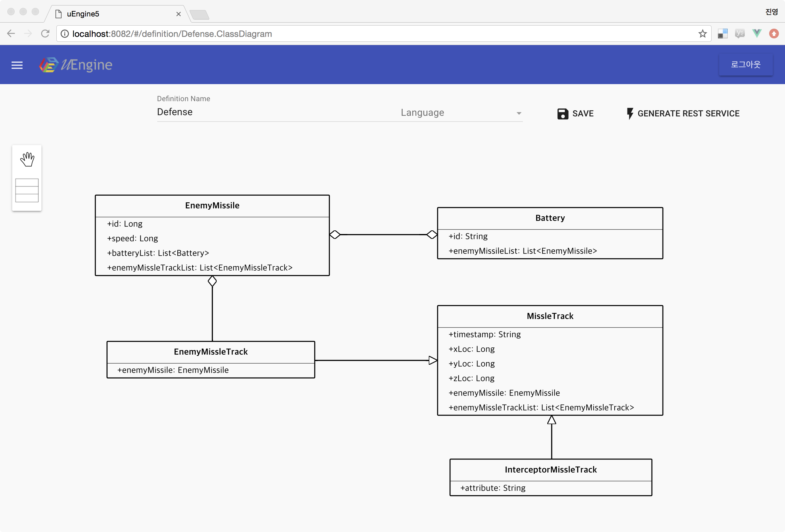Click the '+speed: Long' attribute

click(x=133, y=239)
